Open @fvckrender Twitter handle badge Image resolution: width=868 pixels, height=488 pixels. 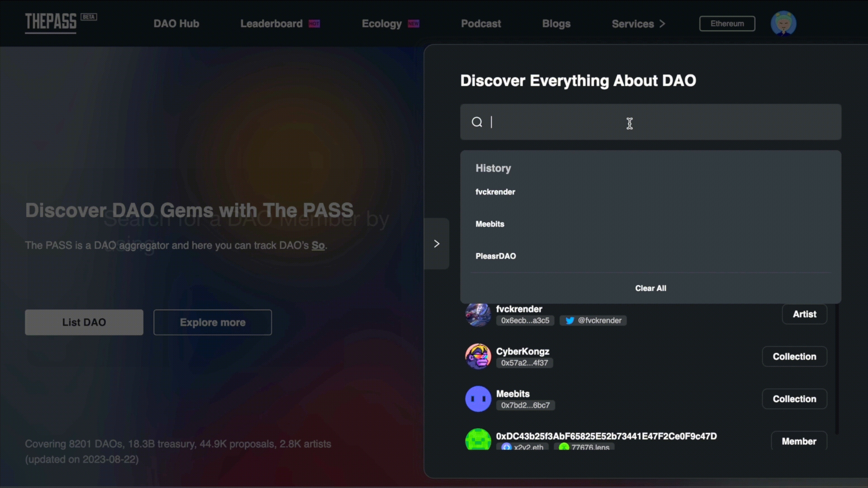593,320
